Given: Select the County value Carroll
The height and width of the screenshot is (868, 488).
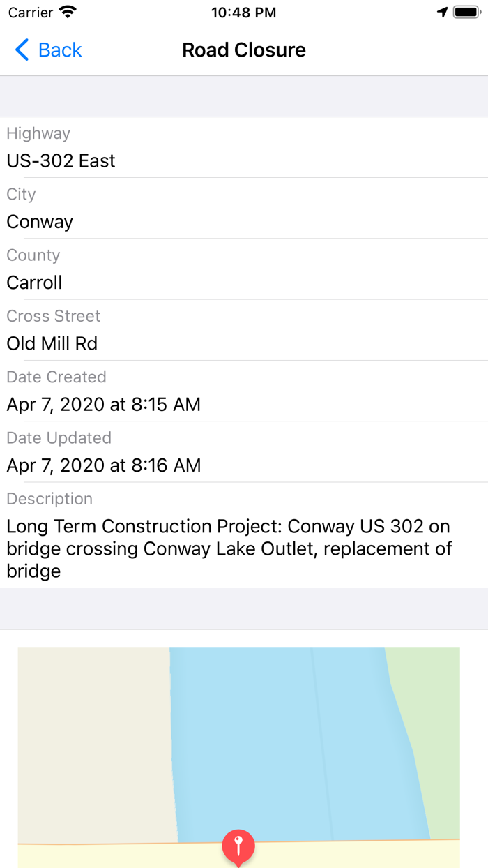Looking at the screenshot, I should (x=33, y=283).
